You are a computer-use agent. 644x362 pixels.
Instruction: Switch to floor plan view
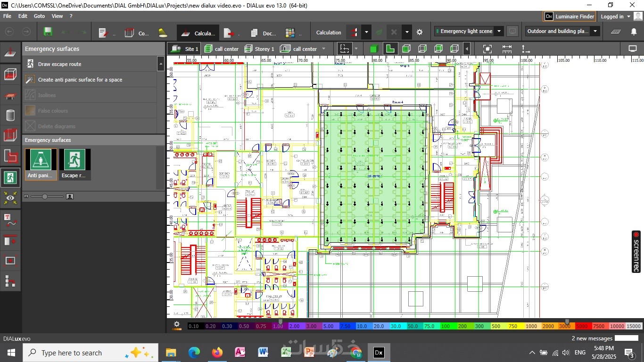[390, 49]
